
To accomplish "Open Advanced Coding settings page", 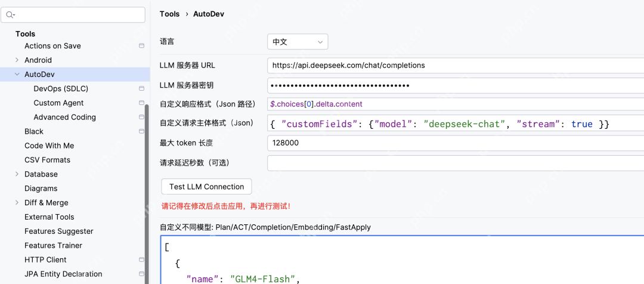I will 65,117.
